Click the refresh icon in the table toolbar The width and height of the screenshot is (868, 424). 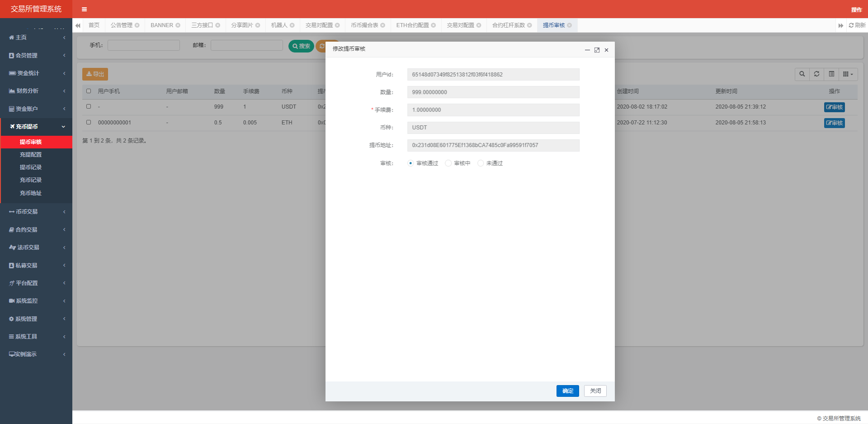point(816,74)
